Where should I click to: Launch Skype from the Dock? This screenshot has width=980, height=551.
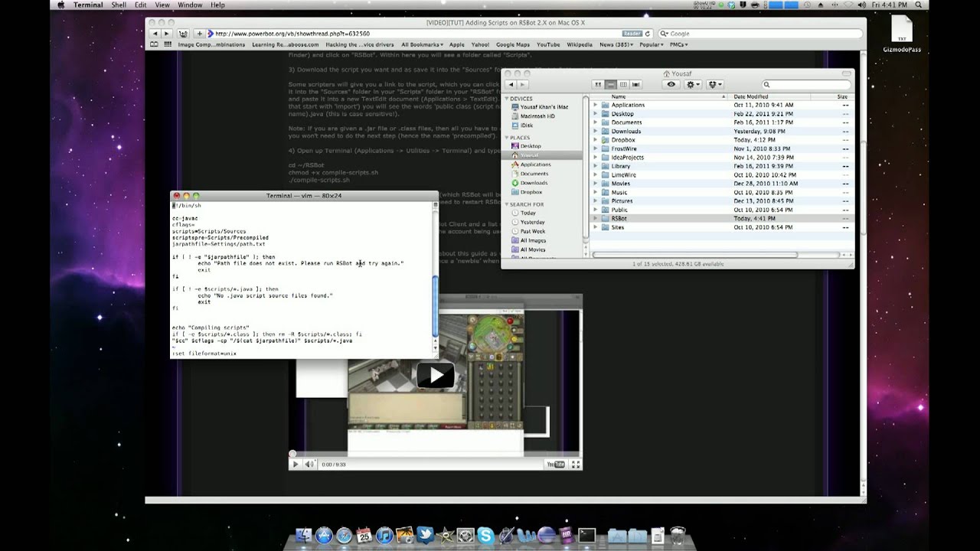(x=485, y=536)
